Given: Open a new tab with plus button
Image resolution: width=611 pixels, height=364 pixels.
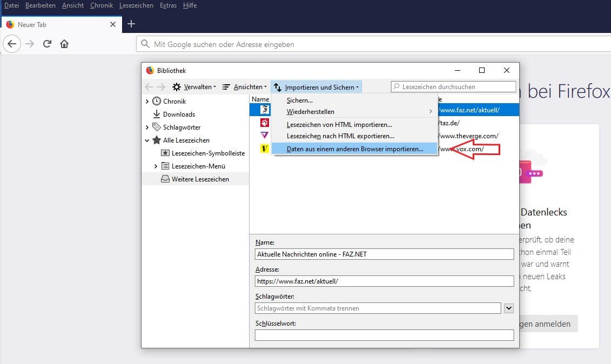Looking at the screenshot, I should coord(131,24).
